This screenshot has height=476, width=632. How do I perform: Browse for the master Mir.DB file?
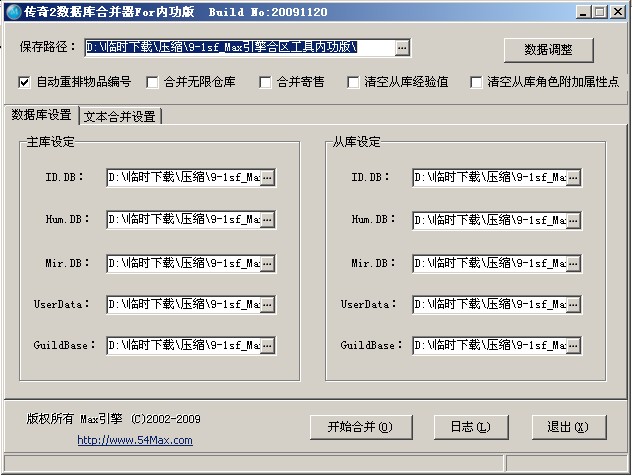pos(267,263)
